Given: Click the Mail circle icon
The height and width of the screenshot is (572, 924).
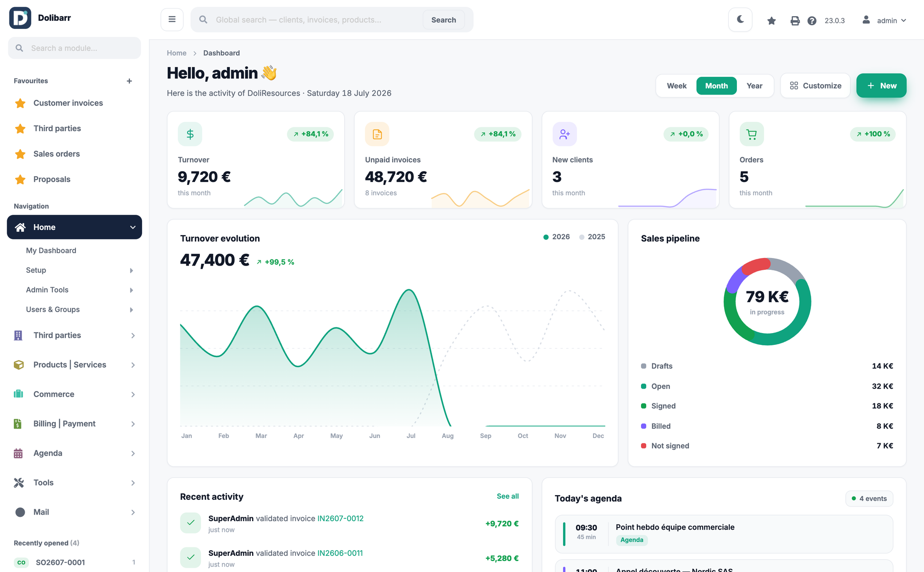Looking at the screenshot, I should (20, 512).
